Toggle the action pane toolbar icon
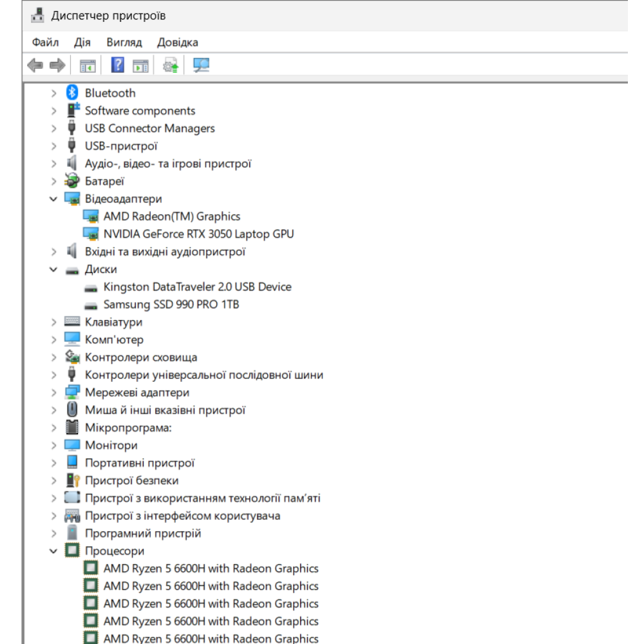This screenshot has height=644, width=644. pyautogui.click(x=140, y=65)
